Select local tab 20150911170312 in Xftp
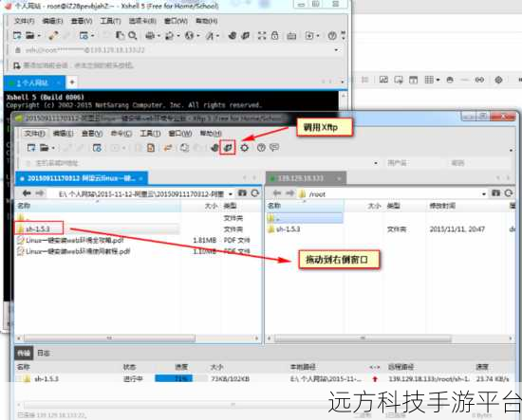The height and width of the screenshot is (420, 522). [82, 178]
